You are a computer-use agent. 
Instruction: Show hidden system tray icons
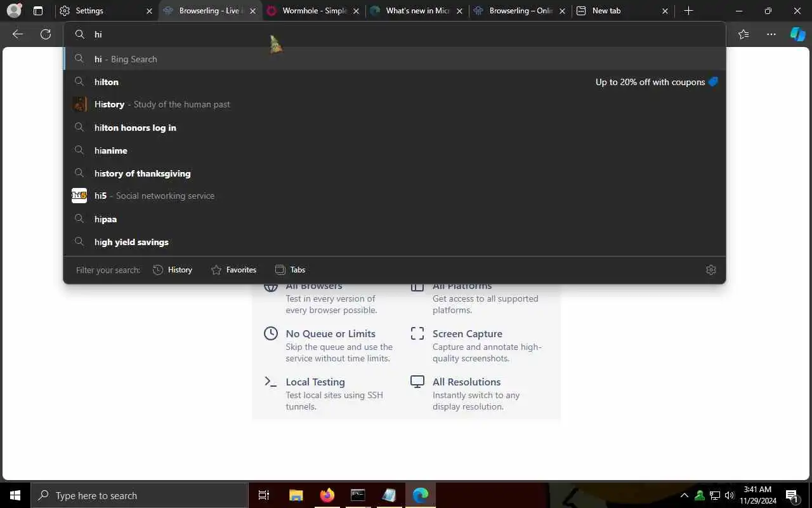coord(684,495)
